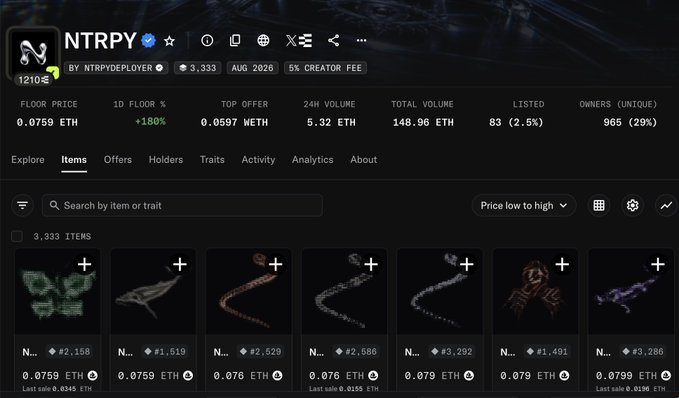This screenshot has width=679, height=398.
Task: Open the grey snake thumbnail #2,586
Action: pos(344,291)
